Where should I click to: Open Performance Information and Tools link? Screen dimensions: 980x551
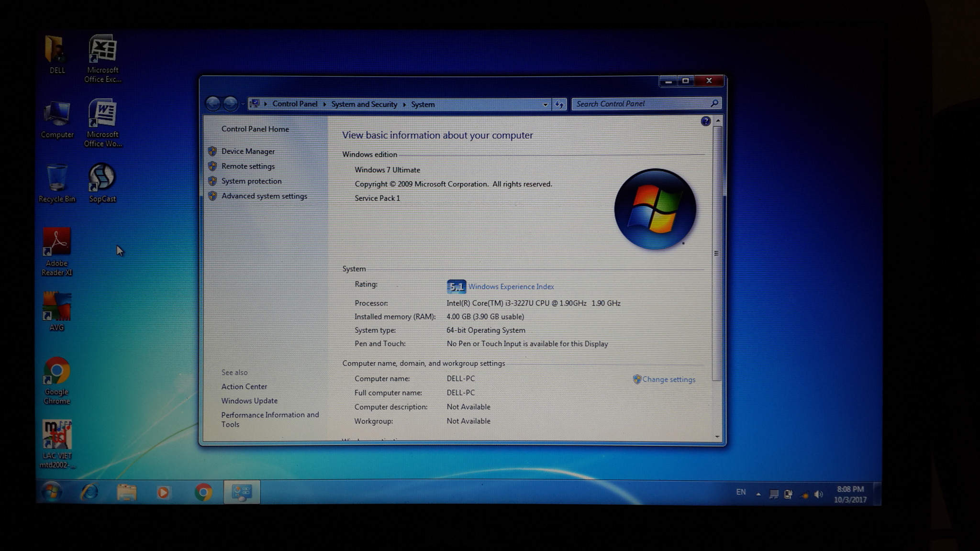[270, 419]
